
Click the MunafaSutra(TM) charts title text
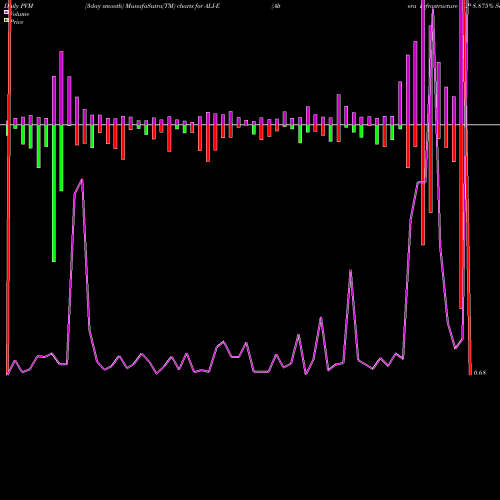(x=152, y=6)
